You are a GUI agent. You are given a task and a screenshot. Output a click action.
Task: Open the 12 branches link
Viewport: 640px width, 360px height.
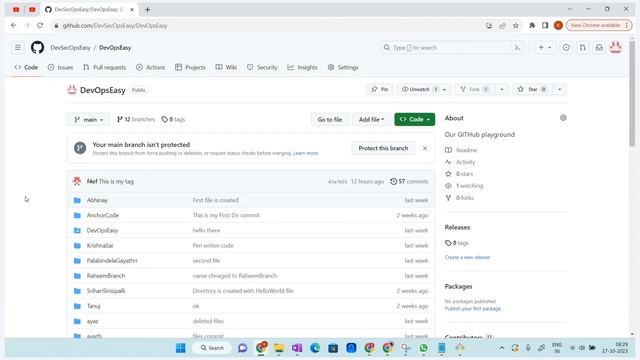pyautogui.click(x=136, y=119)
